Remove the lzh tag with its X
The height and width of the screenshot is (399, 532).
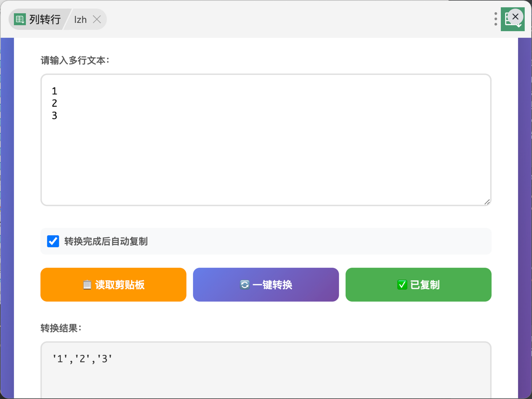tap(97, 20)
